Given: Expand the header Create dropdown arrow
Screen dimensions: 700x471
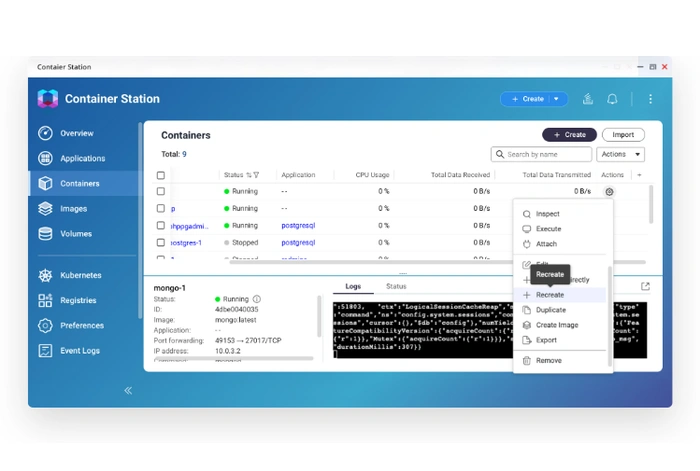Looking at the screenshot, I should point(556,99).
